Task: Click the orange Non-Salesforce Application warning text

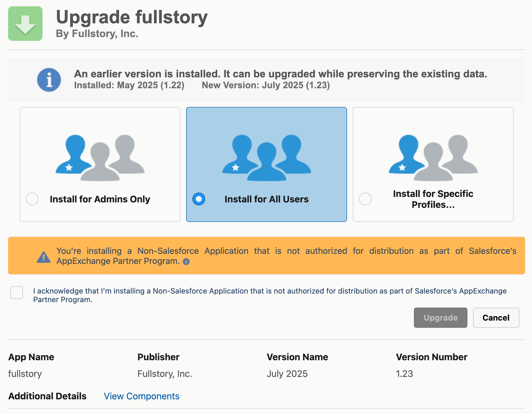Action: coord(286,256)
